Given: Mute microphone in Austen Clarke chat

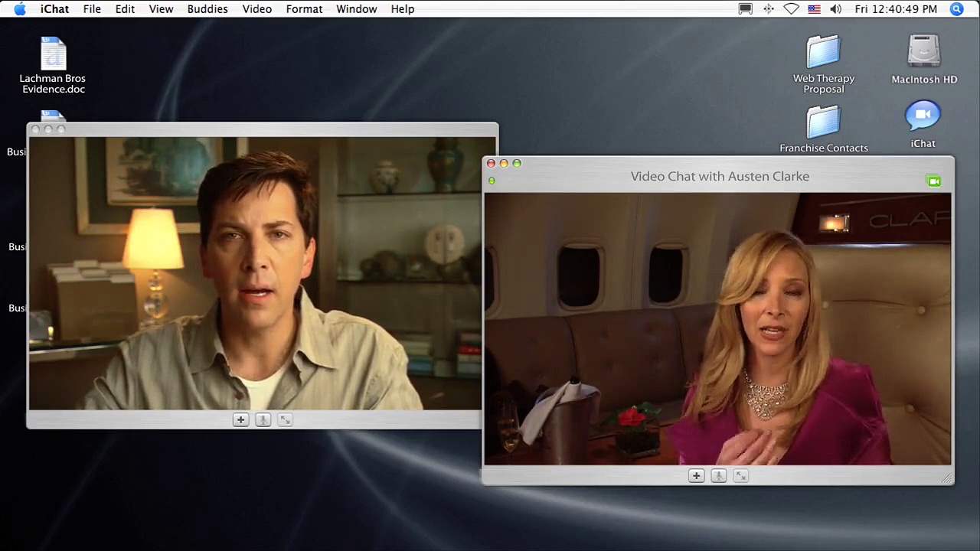Looking at the screenshot, I should (718, 476).
